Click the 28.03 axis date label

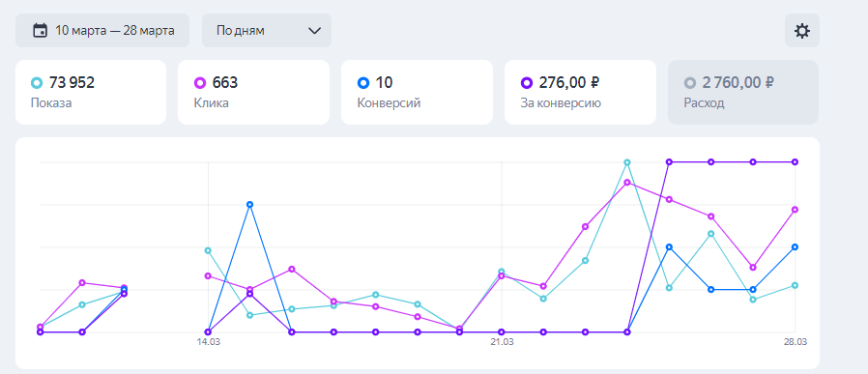point(795,342)
